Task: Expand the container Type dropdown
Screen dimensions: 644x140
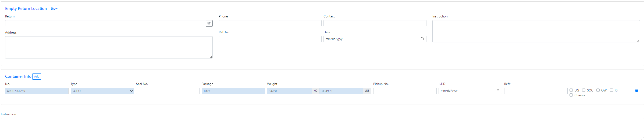Action: 102,91
